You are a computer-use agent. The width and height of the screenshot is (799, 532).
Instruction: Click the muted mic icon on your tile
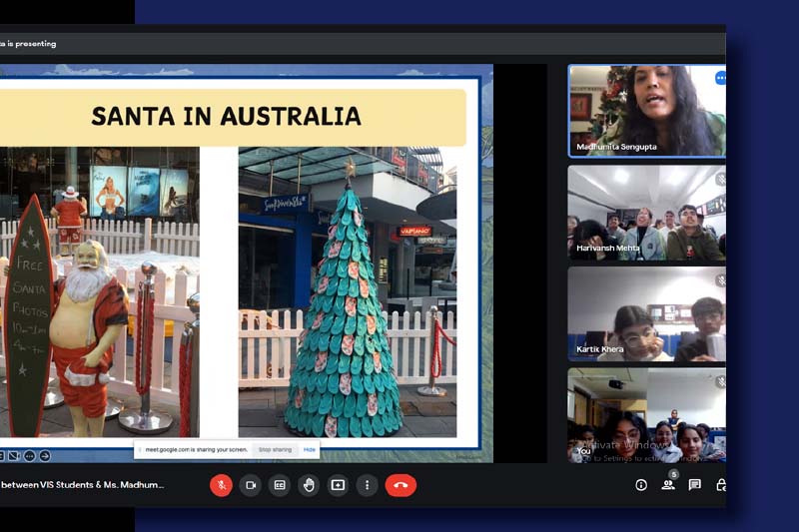(720, 381)
